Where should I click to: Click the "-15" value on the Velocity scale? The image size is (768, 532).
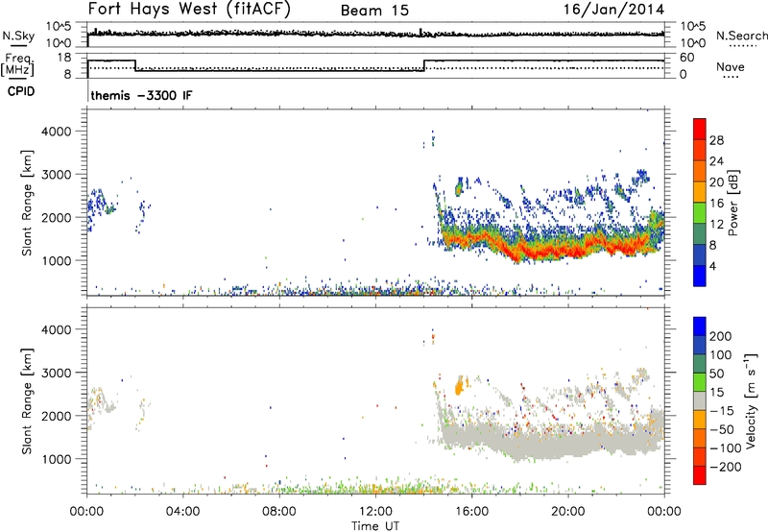pyautogui.click(x=722, y=410)
